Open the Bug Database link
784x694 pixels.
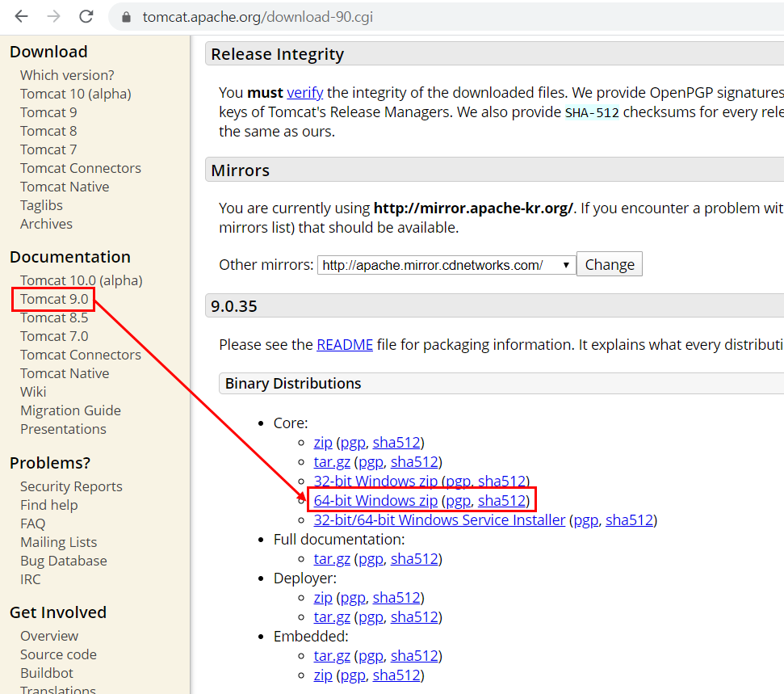tap(64, 561)
